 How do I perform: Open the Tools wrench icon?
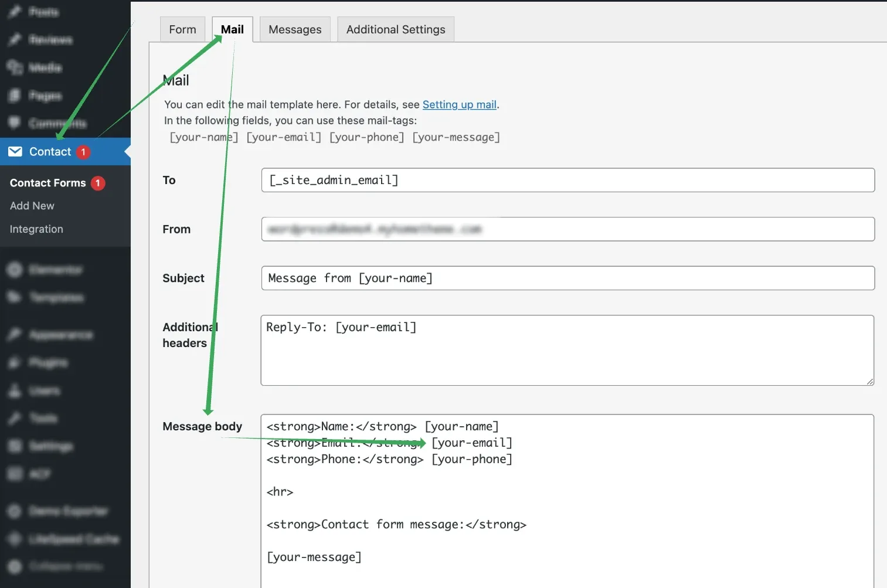[15, 419]
